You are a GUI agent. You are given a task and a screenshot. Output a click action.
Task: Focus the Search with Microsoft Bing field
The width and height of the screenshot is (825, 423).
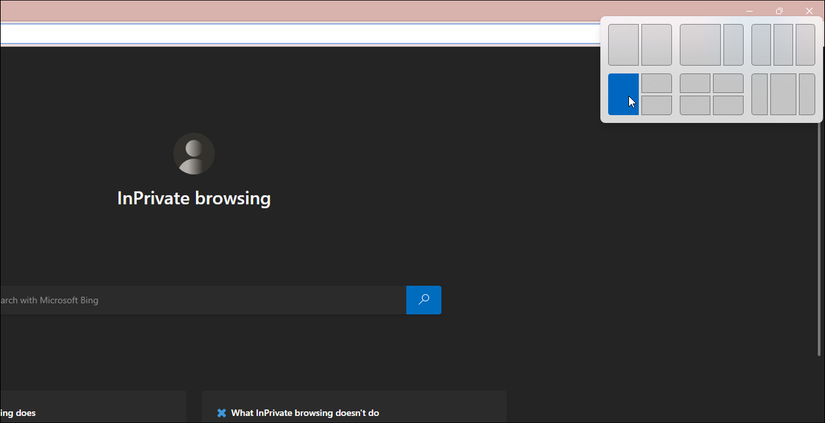point(203,300)
